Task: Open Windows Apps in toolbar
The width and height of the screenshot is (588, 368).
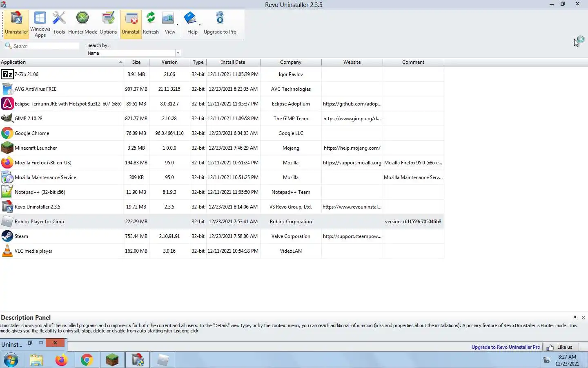Action: (x=40, y=24)
